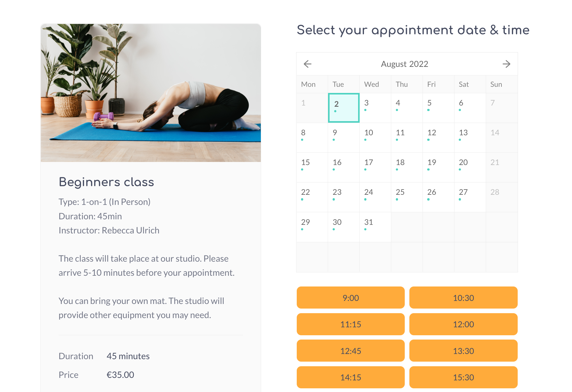The width and height of the screenshot is (572, 392).
Task: Choose the 10:30 time slot
Action: coord(463,298)
